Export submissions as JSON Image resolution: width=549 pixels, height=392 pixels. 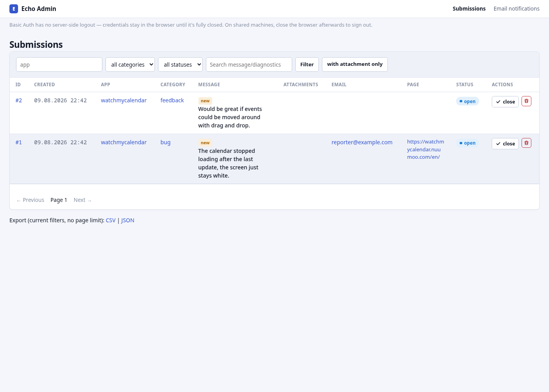click(128, 220)
